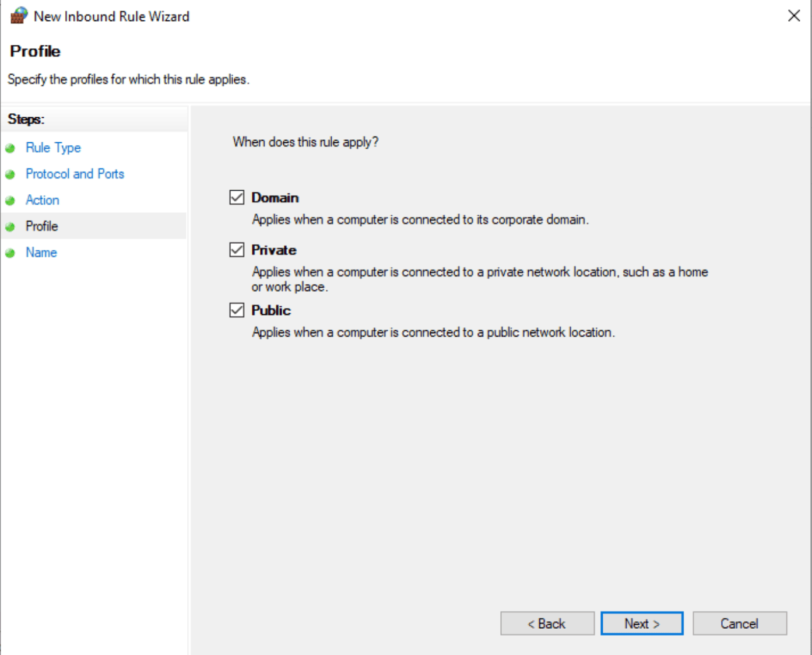Viewport: 812px width, 655px height.
Task: Uncheck the Public profile checkbox
Action: point(237,310)
